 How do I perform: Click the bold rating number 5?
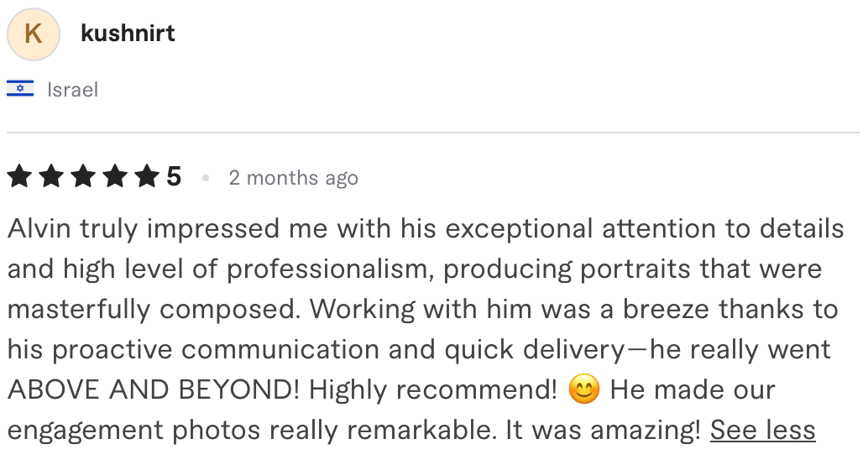tap(174, 177)
